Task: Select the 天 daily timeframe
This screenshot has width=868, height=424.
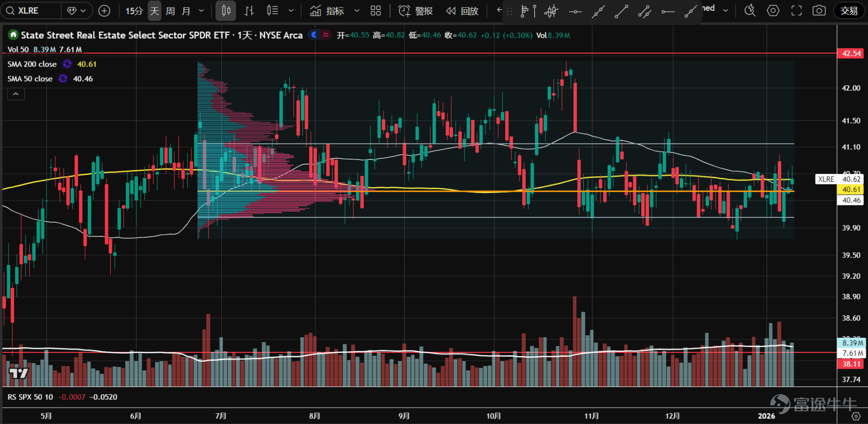Action: 155,11
